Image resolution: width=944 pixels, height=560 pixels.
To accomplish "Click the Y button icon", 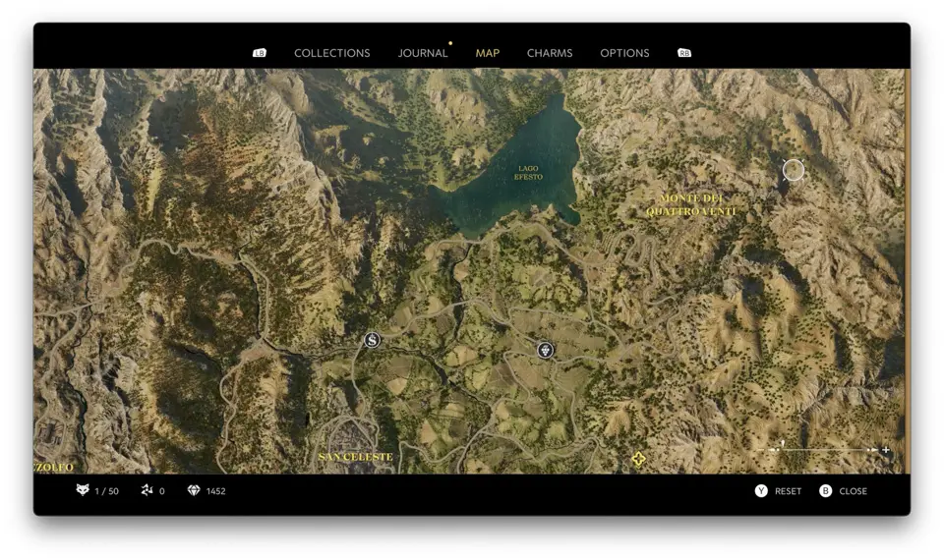I will [x=761, y=491].
